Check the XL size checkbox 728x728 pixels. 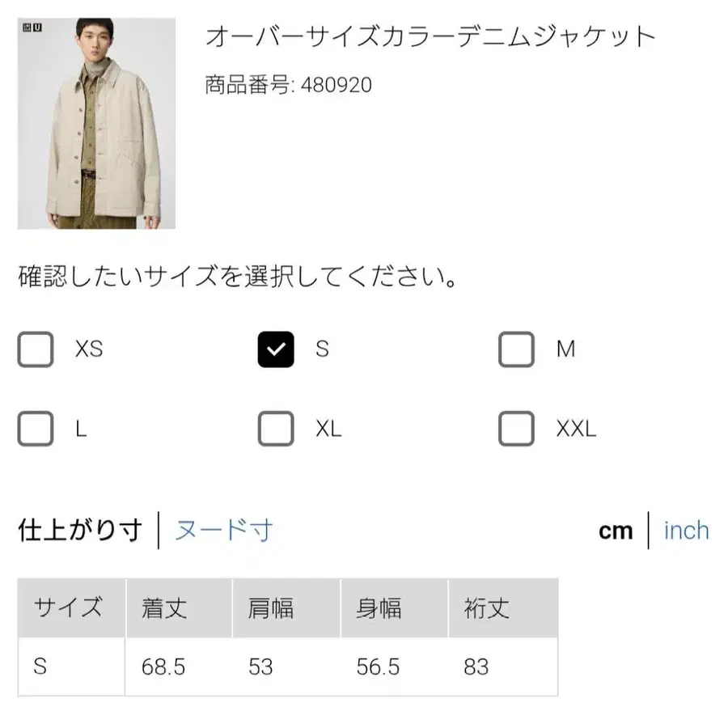[x=276, y=429]
